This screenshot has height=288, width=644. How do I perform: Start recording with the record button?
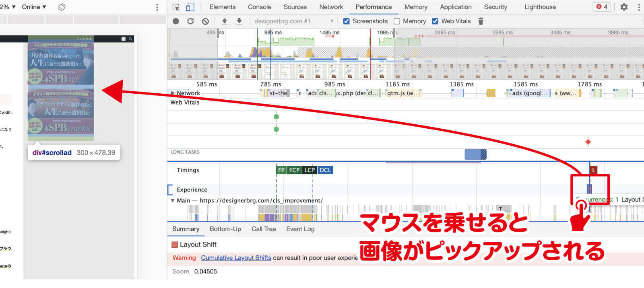pyautogui.click(x=176, y=21)
